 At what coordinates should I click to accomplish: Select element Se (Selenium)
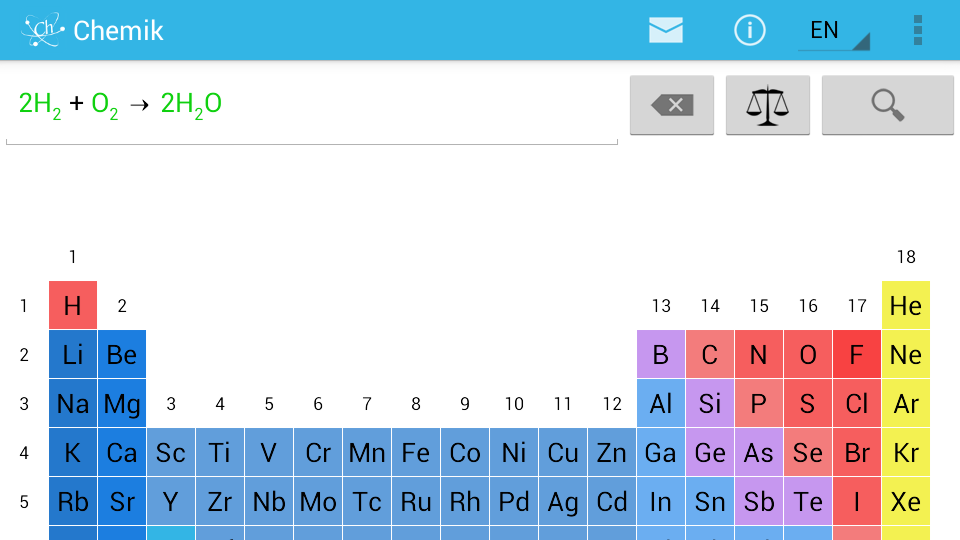click(x=808, y=452)
